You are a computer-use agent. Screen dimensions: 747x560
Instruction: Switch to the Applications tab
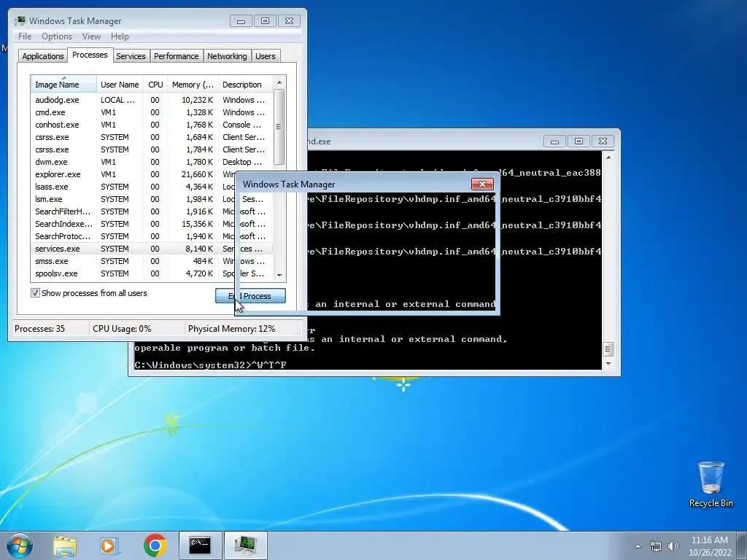[x=43, y=56]
